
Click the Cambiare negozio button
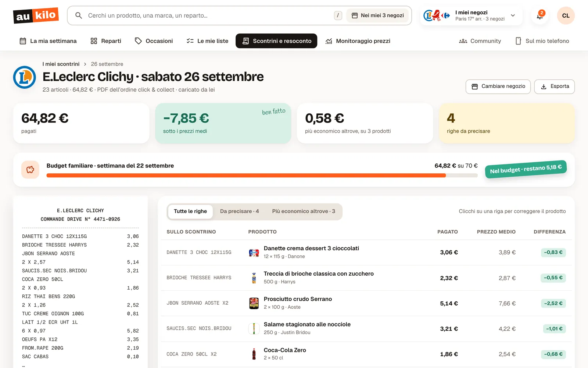[498, 86]
